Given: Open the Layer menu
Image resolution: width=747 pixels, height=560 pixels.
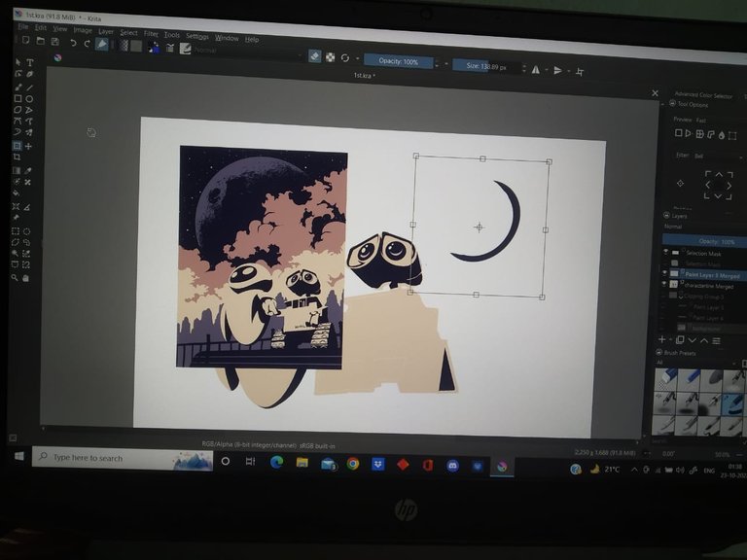Looking at the screenshot, I should 106,31.
